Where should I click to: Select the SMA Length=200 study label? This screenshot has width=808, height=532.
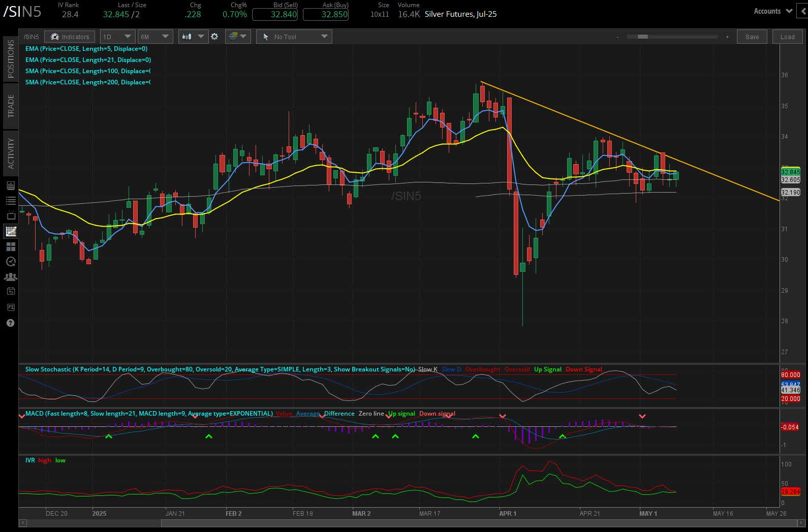coord(88,82)
